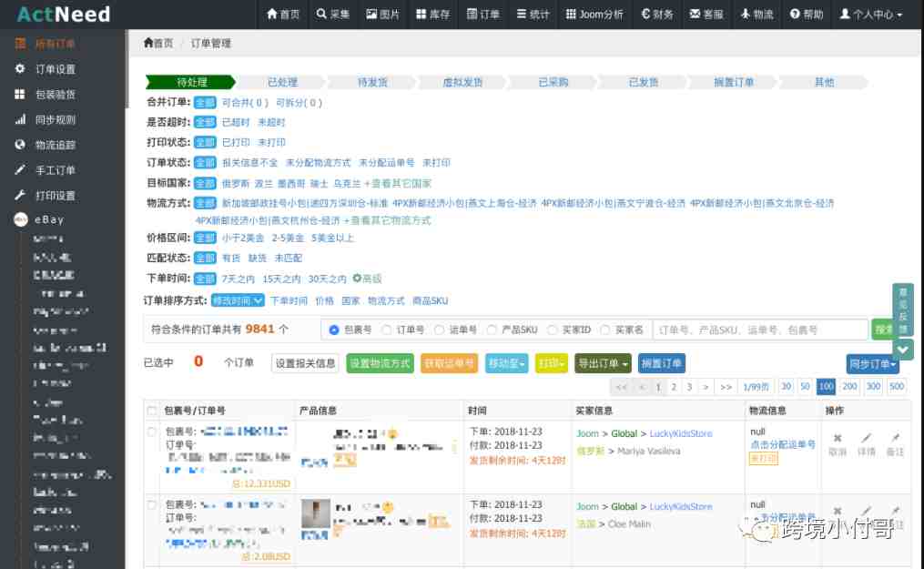Switch to the 已采购 tab
This screenshot has height=569, width=924.
click(x=553, y=82)
